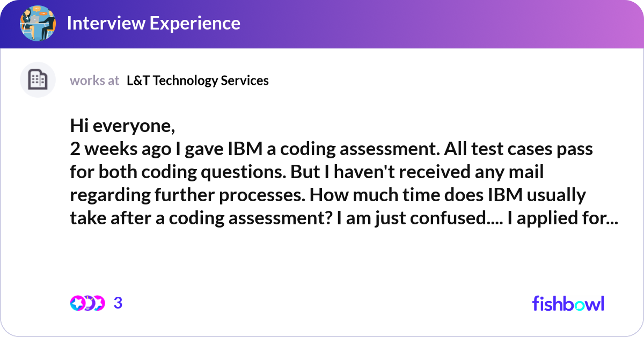Click the purple gradient header bar
The image size is (644, 337).
click(x=322, y=24)
